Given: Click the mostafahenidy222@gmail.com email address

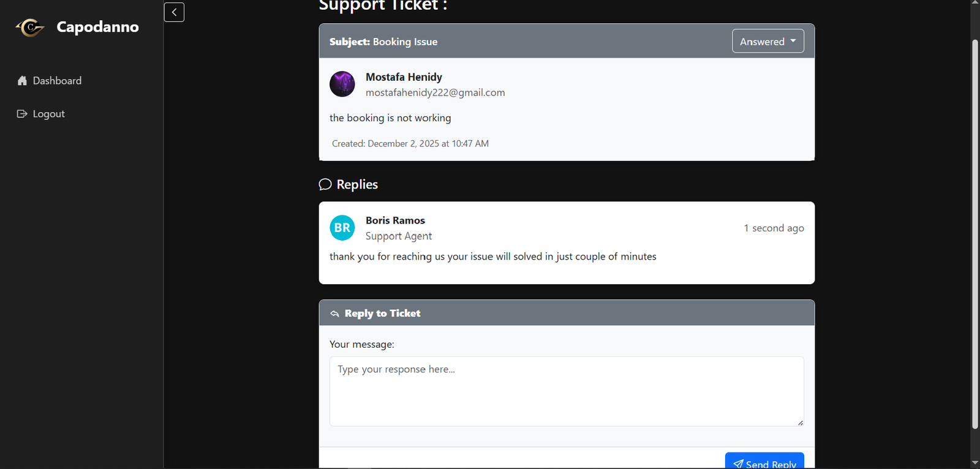Looking at the screenshot, I should point(435,92).
